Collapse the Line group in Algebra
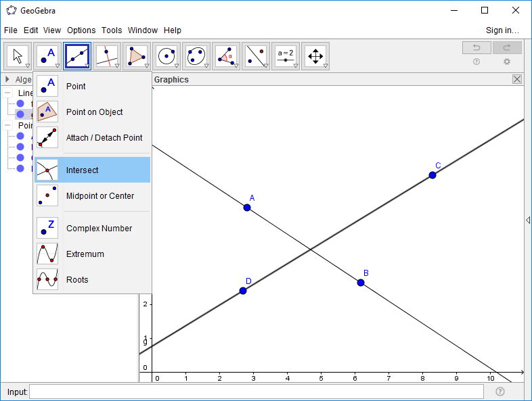The image size is (532, 401). pos(7,93)
